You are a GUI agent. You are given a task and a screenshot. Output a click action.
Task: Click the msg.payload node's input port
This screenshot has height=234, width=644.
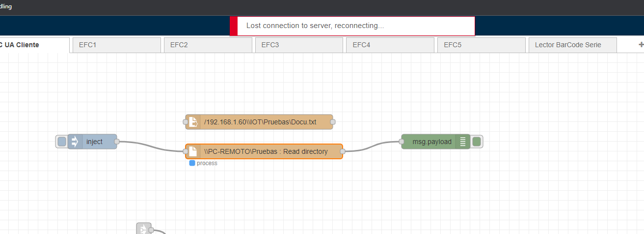tap(402, 142)
